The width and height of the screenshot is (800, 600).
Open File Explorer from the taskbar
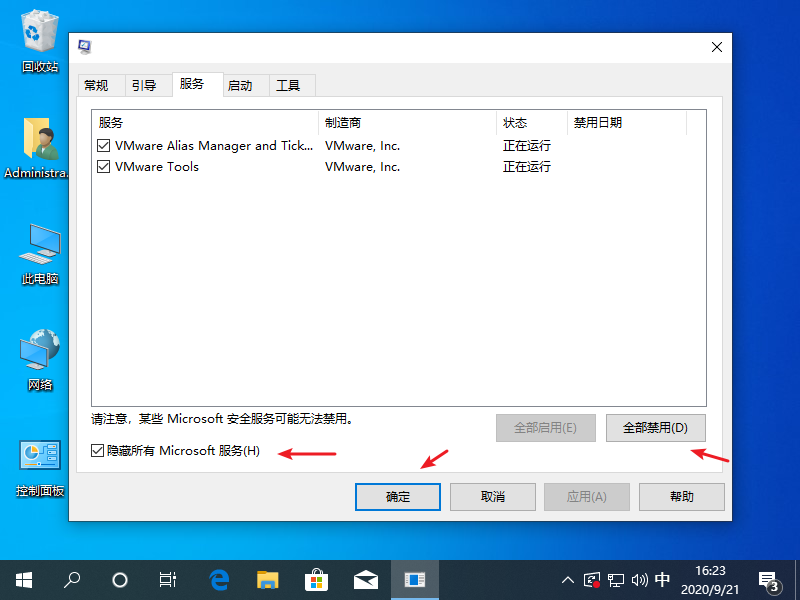pos(268,578)
